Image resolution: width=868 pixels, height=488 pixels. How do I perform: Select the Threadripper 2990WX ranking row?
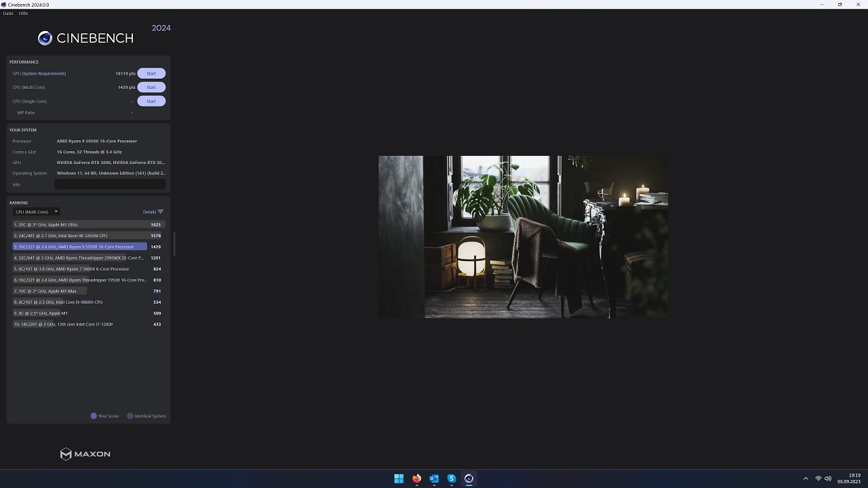coord(89,258)
